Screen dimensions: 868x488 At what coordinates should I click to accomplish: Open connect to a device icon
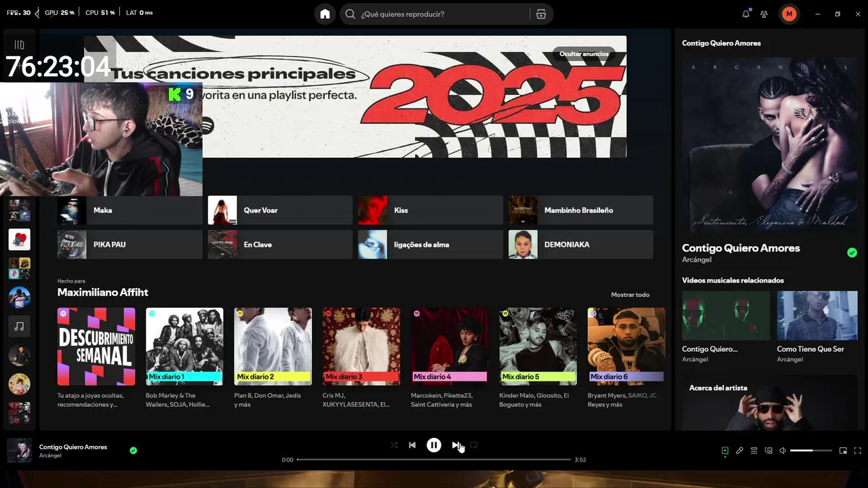[768, 451]
